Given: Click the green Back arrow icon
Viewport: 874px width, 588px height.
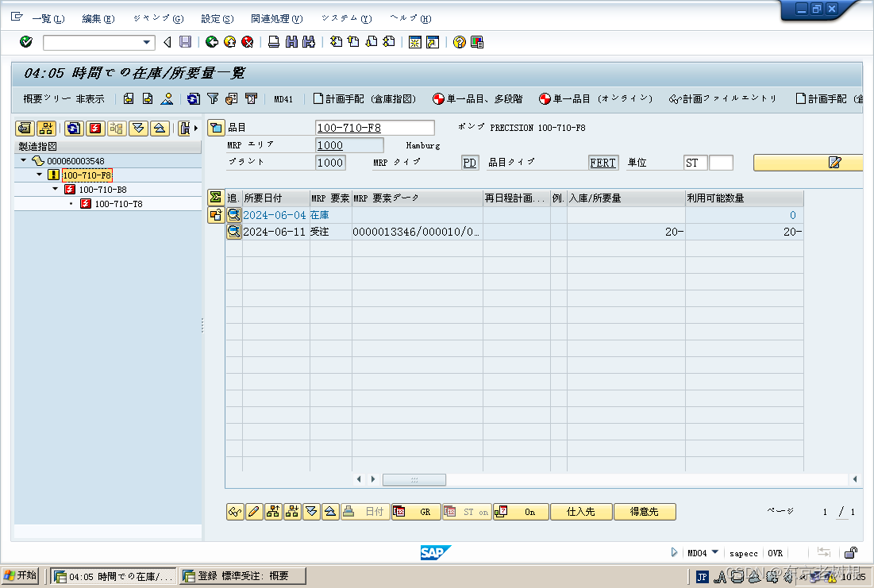Looking at the screenshot, I should (211, 42).
